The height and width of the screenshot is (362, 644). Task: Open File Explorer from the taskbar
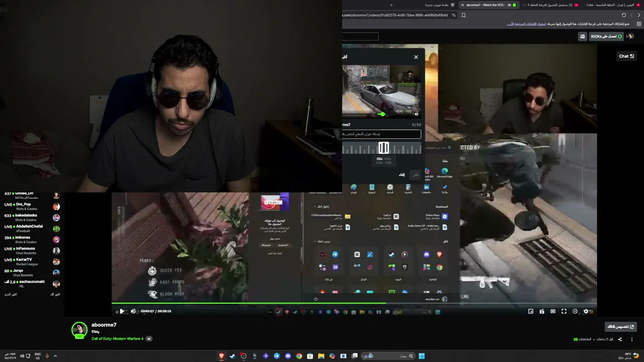pos(321,356)
